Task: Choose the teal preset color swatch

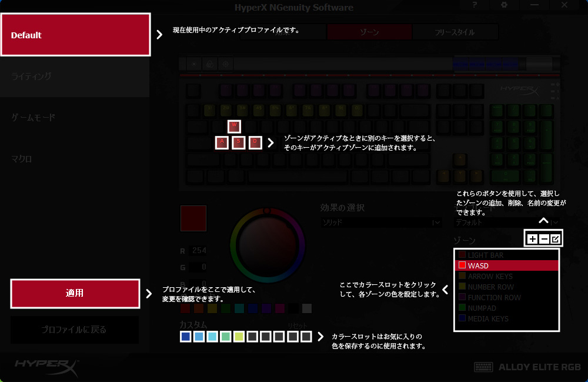Action: (239, 308)
